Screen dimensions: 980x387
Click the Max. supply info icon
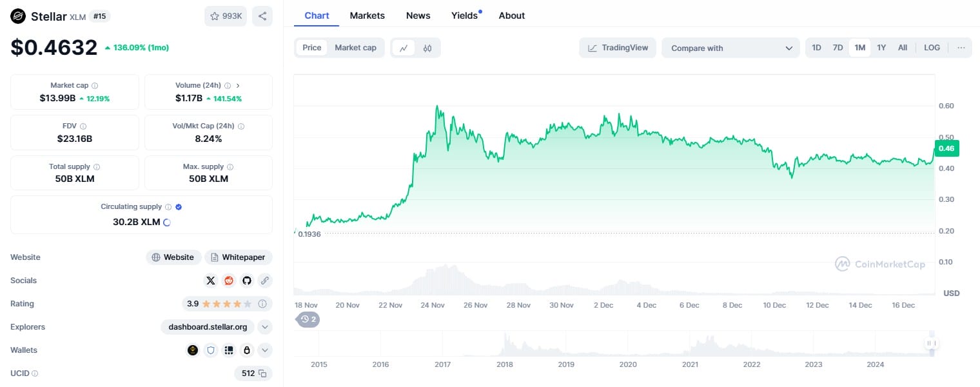coord(230,167)
